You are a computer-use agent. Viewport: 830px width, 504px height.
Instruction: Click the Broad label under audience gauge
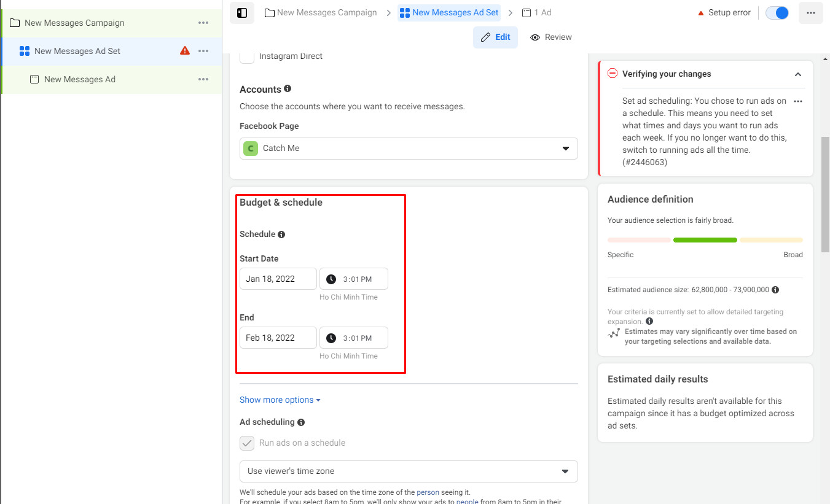[793, 255]
